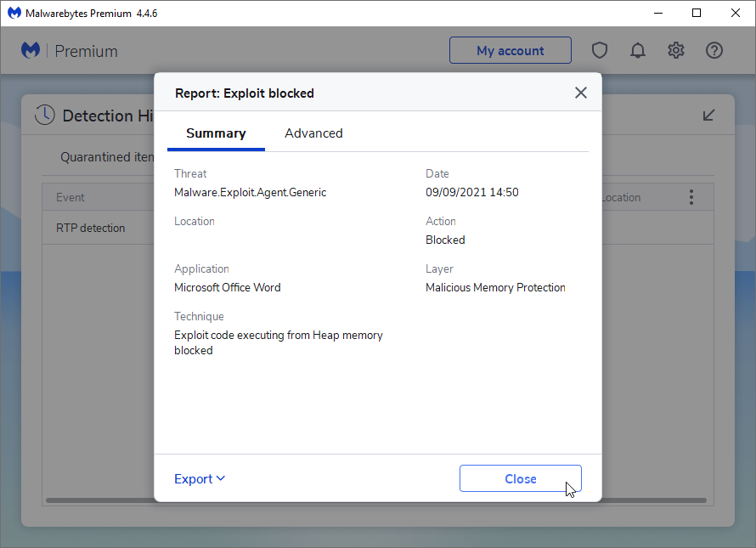Open the settings gear in header
The image size is (756, 548).
(676, 51)
